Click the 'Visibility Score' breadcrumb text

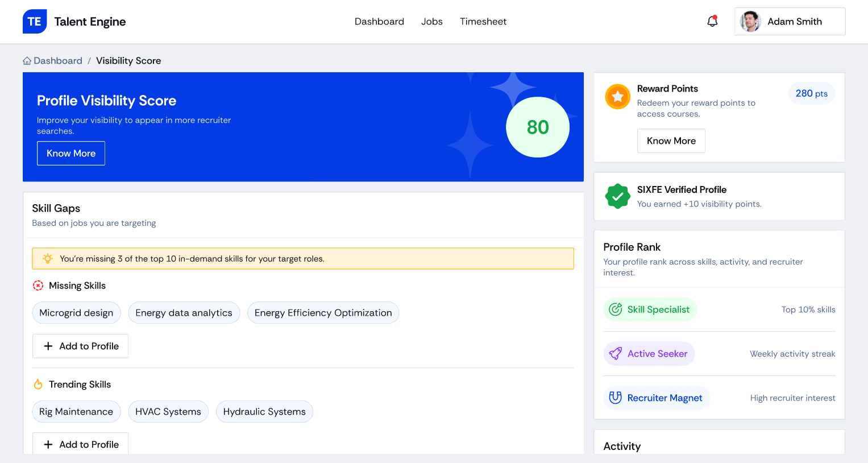point(128,61)
